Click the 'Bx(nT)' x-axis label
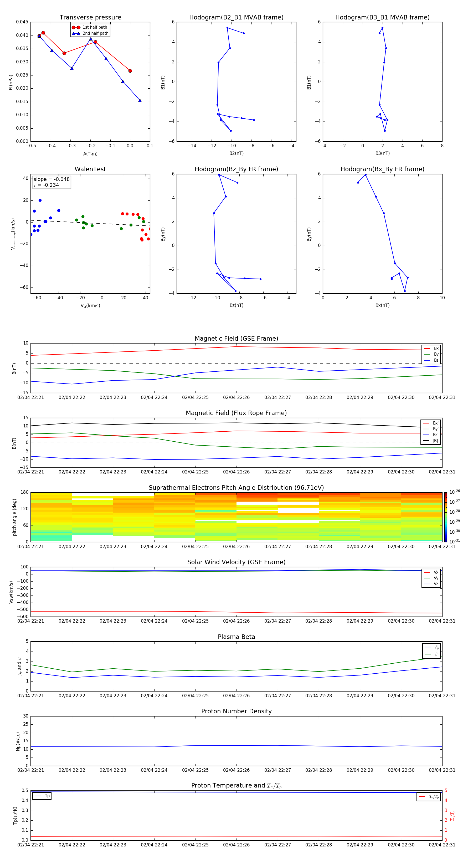This screenshot has width=473, height=868. tap(382, 305)
